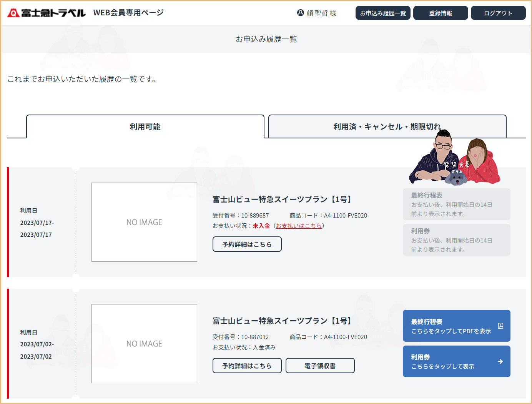Click NO IMAGE thumbnail of 2023/07/02 booking
Image resolution: width=532 pixels, height=404 pixels.
pos(144,344)
